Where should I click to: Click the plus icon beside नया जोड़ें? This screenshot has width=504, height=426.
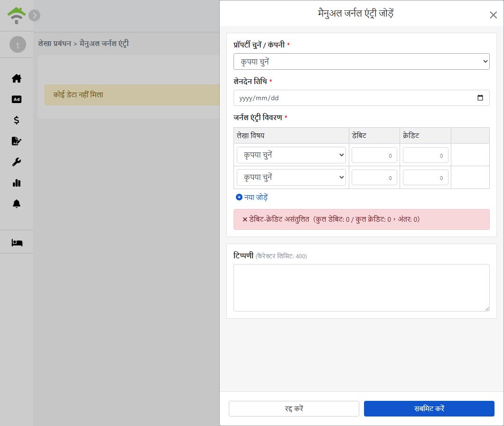point(239,197)
